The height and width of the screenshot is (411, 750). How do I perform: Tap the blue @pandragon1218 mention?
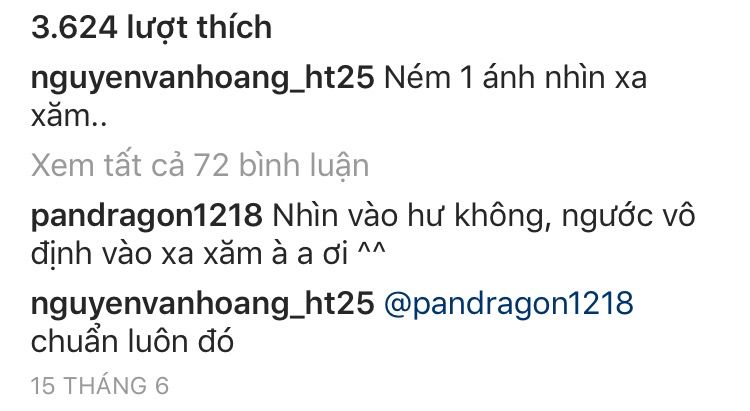pos(508,304)
